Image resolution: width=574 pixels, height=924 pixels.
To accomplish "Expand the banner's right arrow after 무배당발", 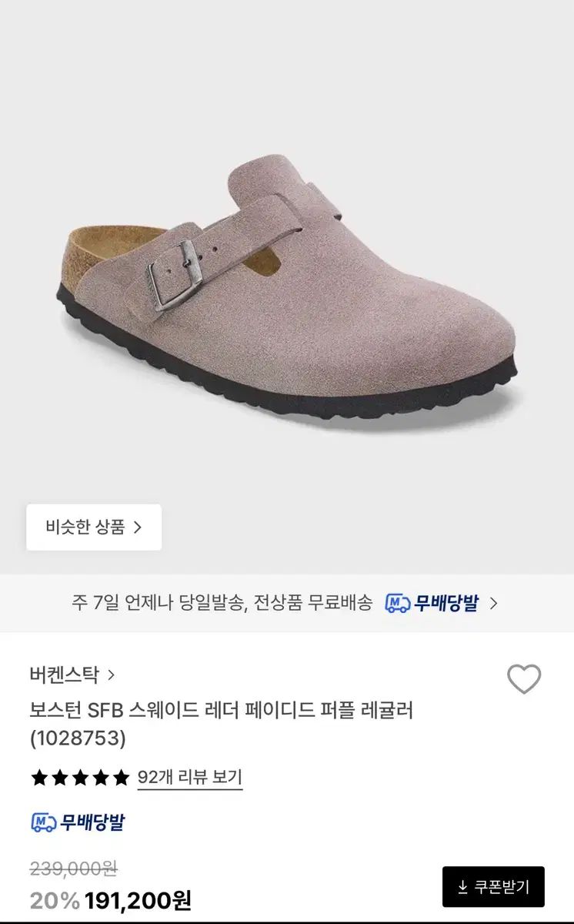I will click(x=493, y=603).
